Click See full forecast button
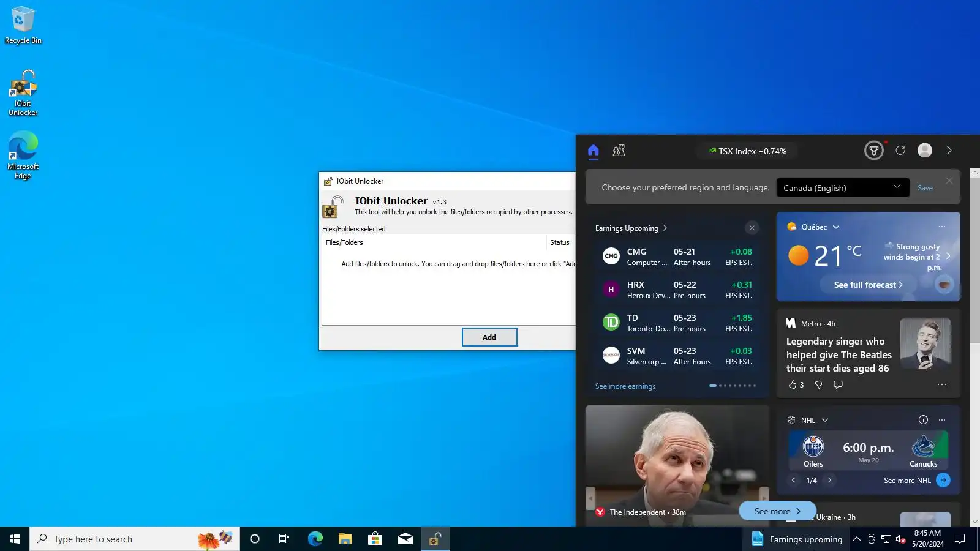The image size is (980, 551). pos(869,285)
